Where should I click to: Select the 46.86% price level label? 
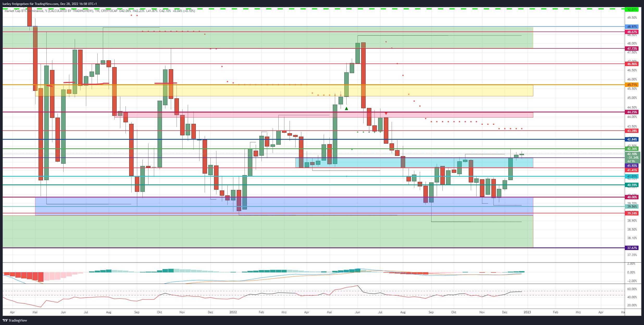[x=632, y=64]
